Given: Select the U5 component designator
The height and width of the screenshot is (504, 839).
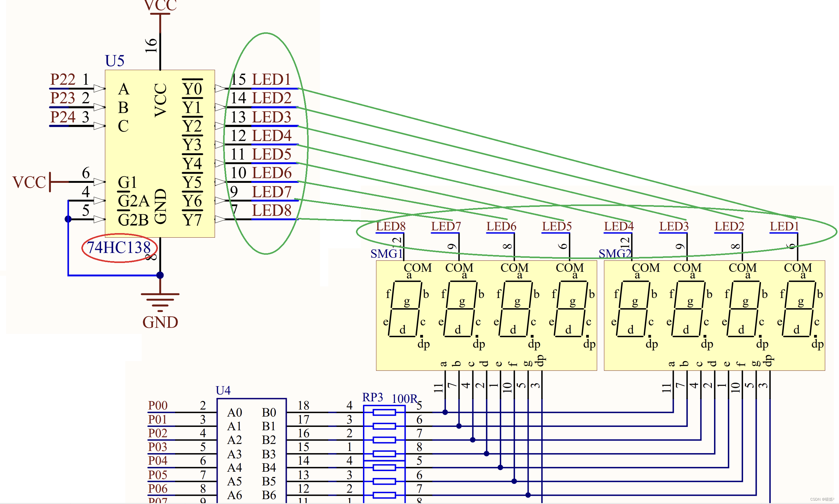Looking at the screenshot, I should 115,61.
